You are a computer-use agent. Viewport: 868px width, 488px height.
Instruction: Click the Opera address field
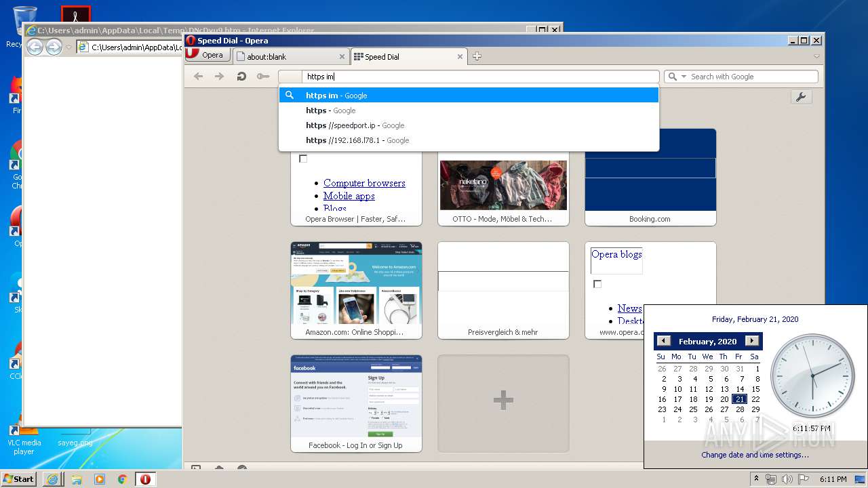469,77
